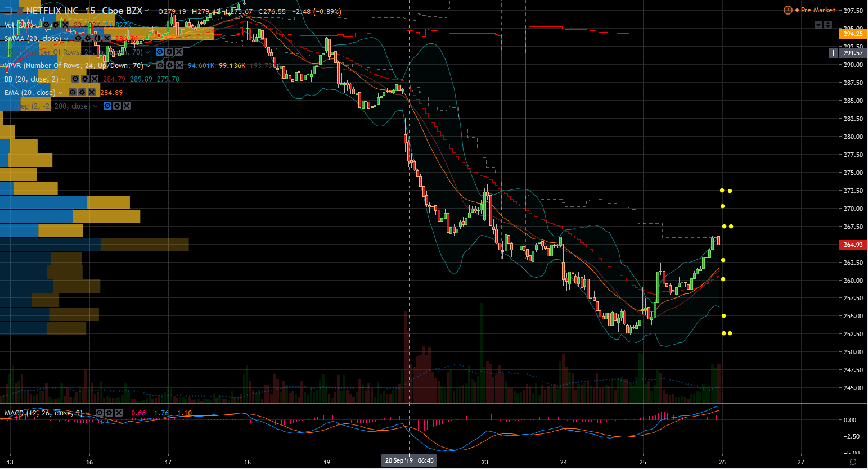
Task: Click the plus button on the price axis
Action: (833, 53)
